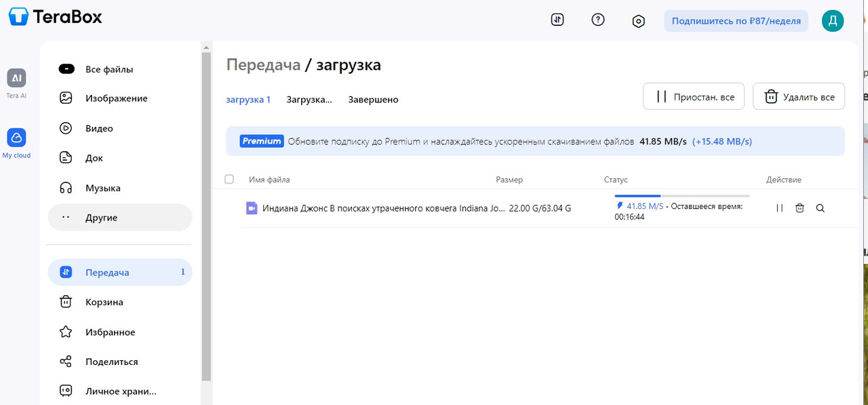The image size is (868, 405).
Task: Open the user avatar Д
Action: point(833,21)
